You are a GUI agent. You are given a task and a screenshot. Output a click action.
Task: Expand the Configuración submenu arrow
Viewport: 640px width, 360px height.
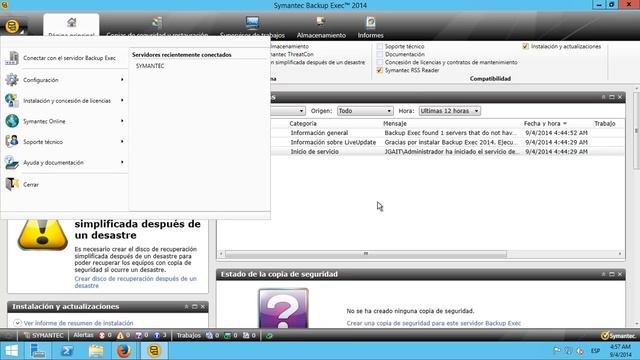[x=122, y=80]
